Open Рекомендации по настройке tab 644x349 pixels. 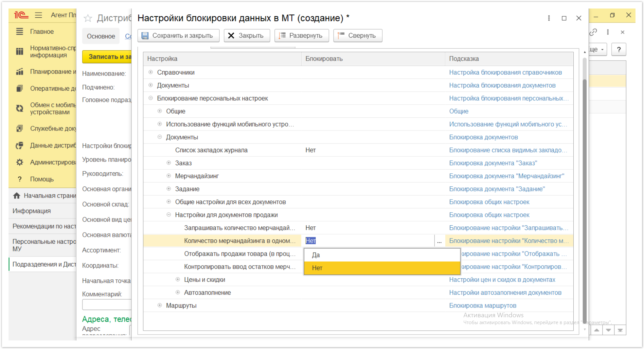click(43, 226)
